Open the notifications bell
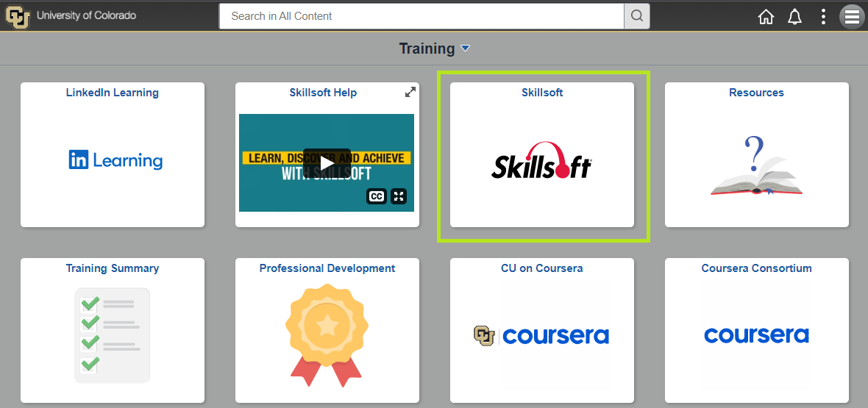Screen dimensions: 868x408 [794, 17]
